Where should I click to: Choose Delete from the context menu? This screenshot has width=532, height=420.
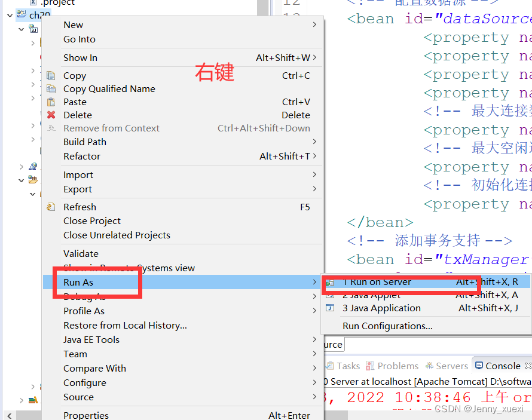(184, 115)
